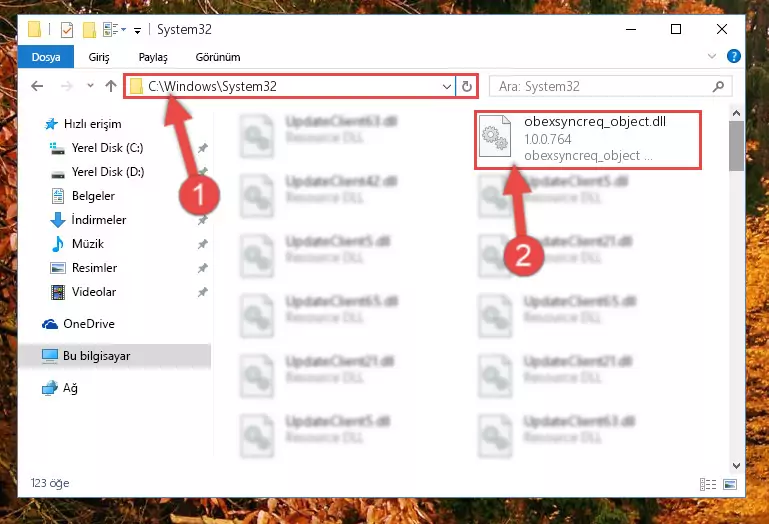769x524 pixels.
Task: Click the scrollbar down arrow
Action: coord(736,465)
